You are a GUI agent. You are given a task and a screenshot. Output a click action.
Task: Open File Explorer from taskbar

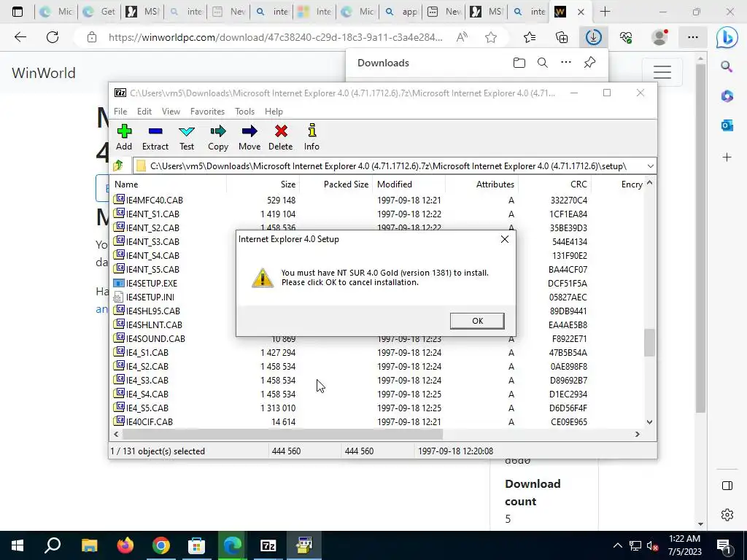click(x=89, y=545)
